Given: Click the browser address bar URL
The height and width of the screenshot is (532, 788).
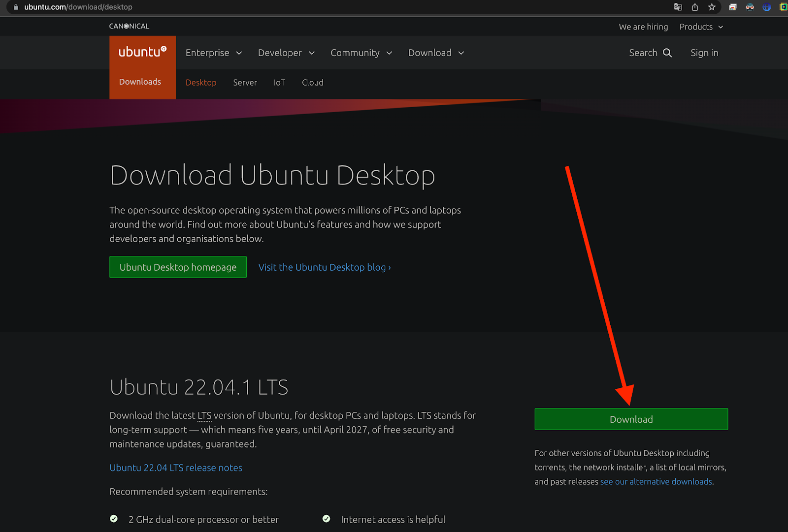Looking at the screenshot, I should [x=78, y=7].
